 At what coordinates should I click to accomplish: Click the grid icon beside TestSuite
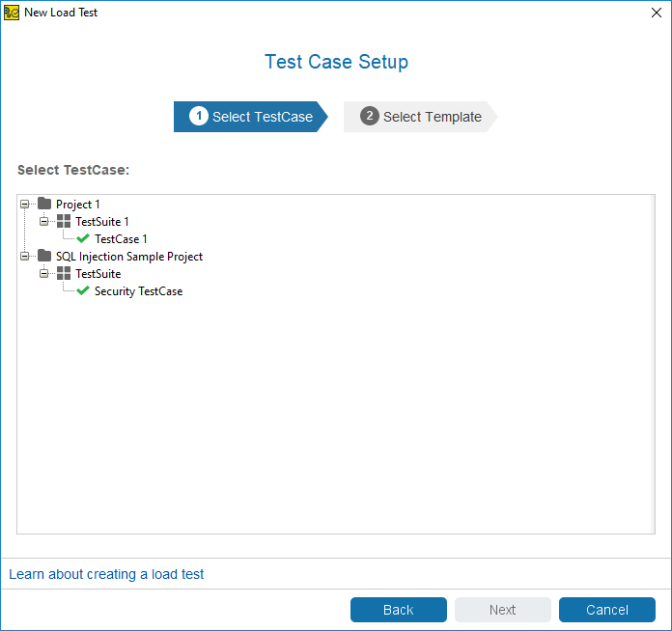coord(64,273)
